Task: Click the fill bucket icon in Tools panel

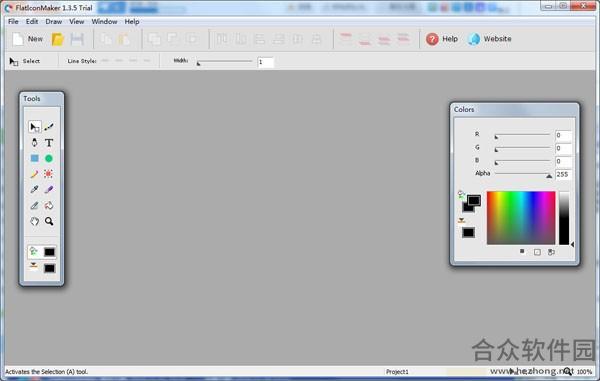Action: pos(33,251)
